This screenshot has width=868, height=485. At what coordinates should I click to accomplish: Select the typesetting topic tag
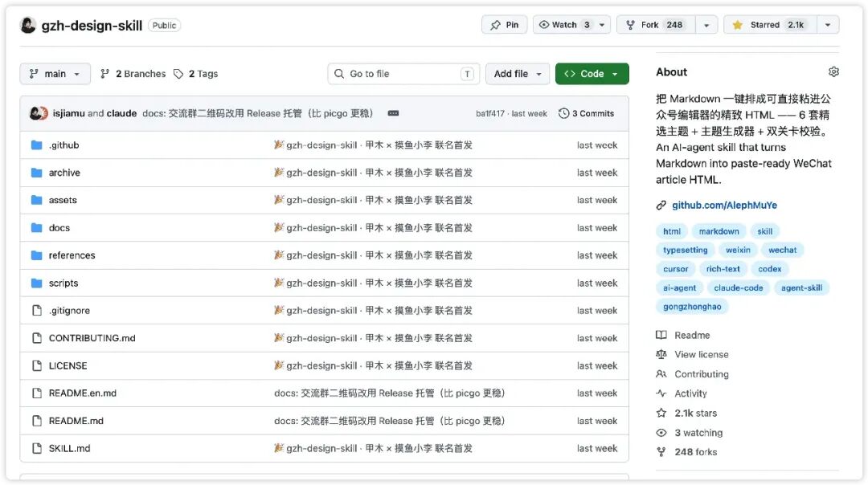[686, 250]
